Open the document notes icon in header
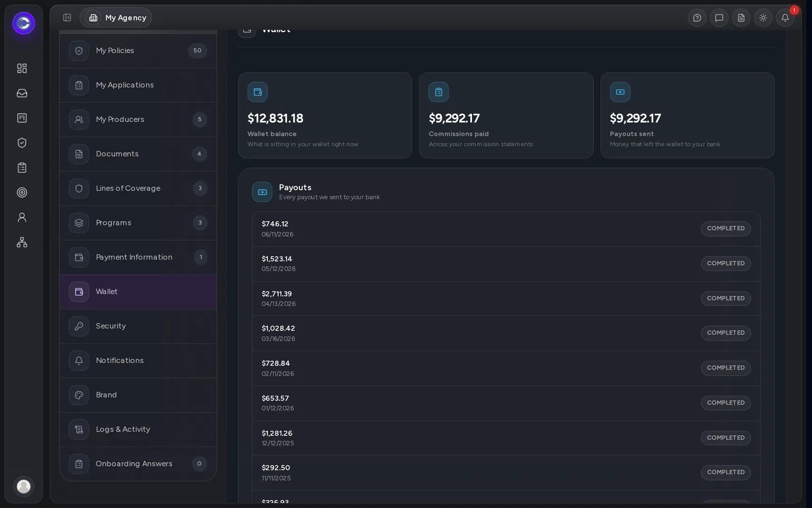 tap(741, 18)
